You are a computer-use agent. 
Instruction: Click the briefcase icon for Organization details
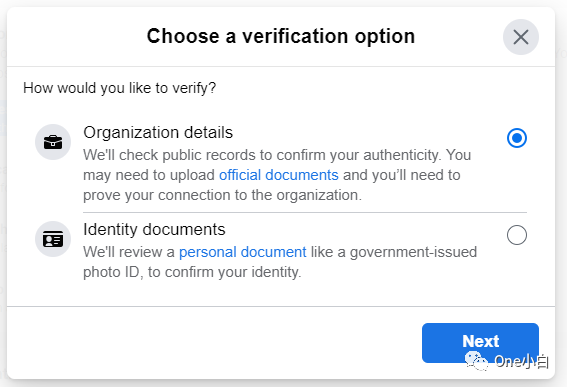coord(53,142)
